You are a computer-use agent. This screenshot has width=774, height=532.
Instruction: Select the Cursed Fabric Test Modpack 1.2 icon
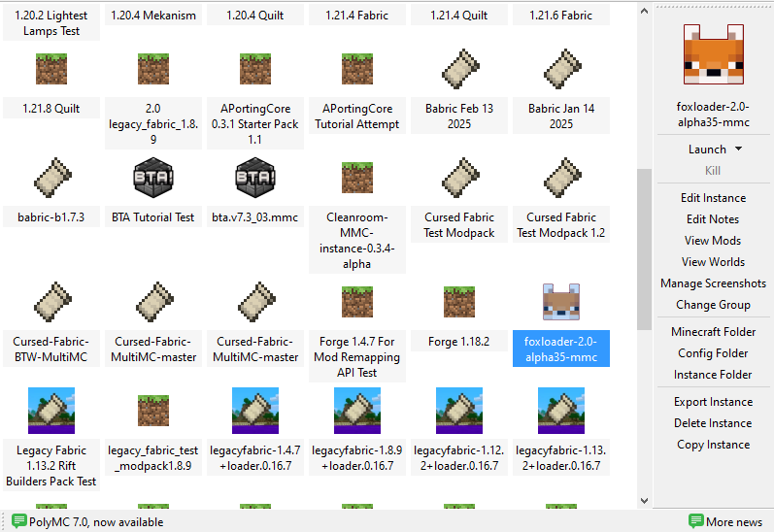[560, 179]
